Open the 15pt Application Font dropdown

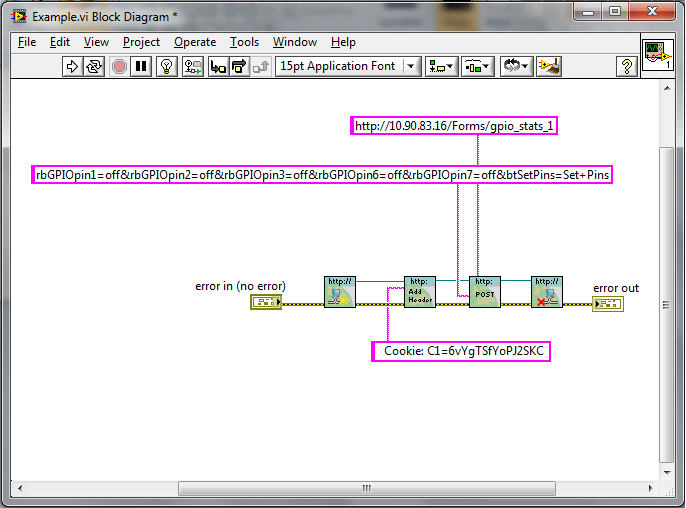click(348, 67)
